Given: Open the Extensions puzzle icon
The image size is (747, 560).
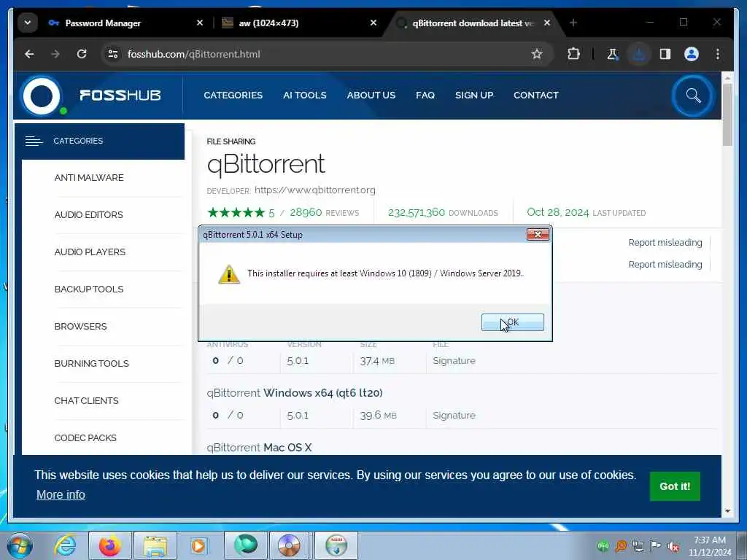Looking at the screenshot, I should [x=573, y=54].
